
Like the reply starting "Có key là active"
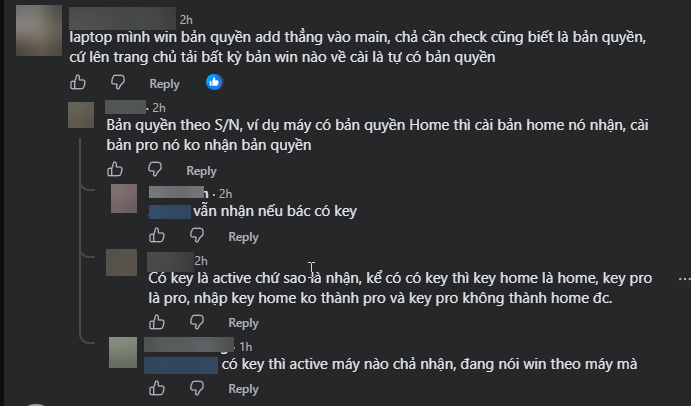[157, 322]
